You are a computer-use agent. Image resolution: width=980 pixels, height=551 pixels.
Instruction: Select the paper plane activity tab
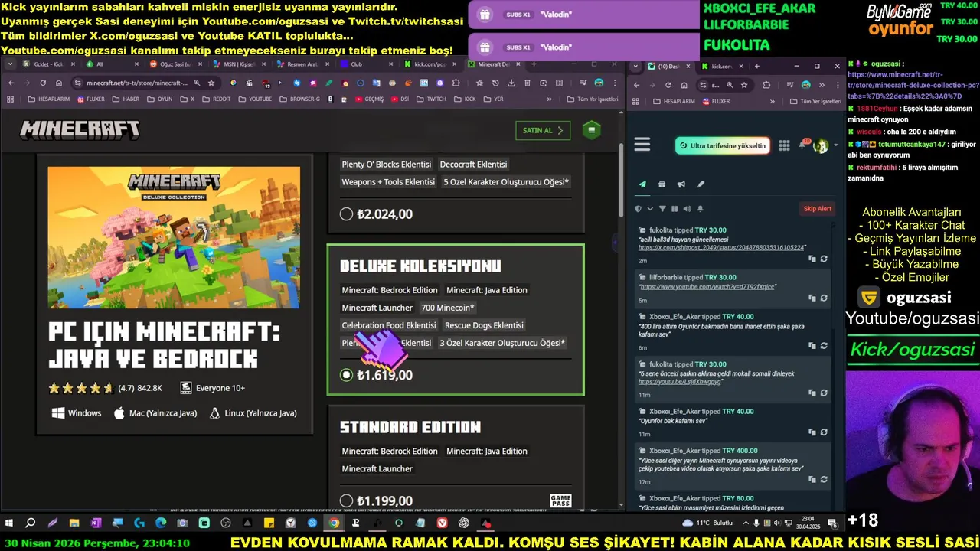[x=642, y=184]
